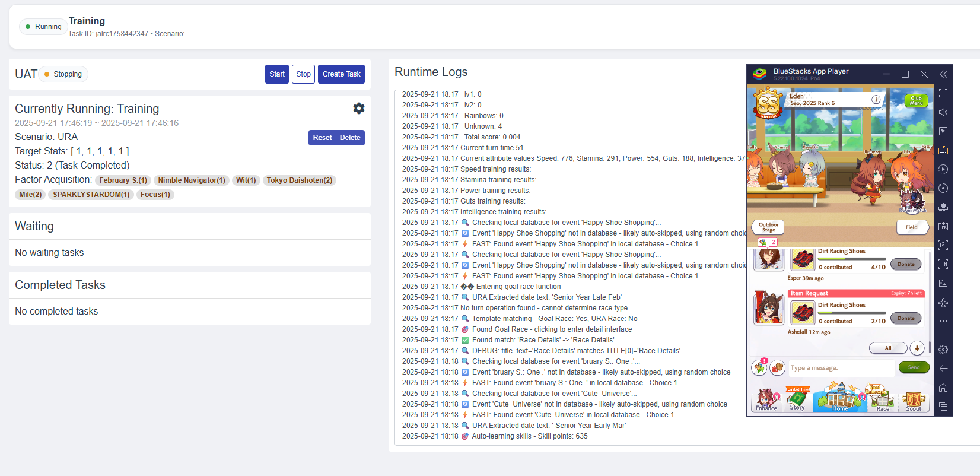980x476 pixels.
Task: Open the sticker icon beside message box
Action: [x=778, y=367]
